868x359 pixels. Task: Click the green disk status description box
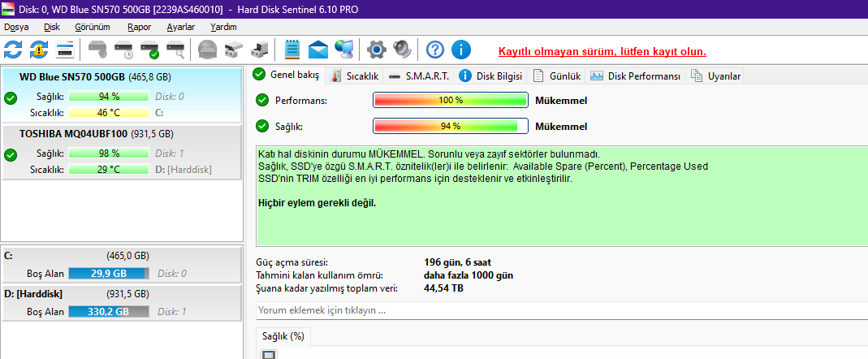(562, 196)
